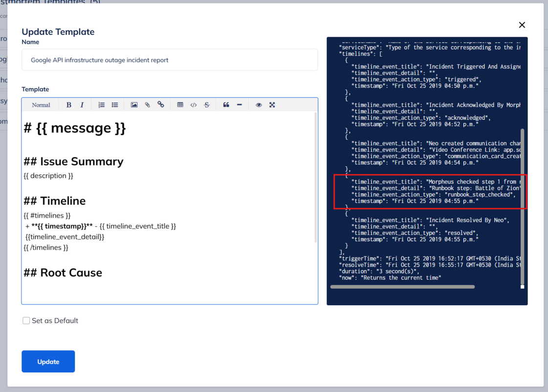548x392 pixels.
Task: Click the '## Timeline' heading
Action: click(x=54, y=201)
